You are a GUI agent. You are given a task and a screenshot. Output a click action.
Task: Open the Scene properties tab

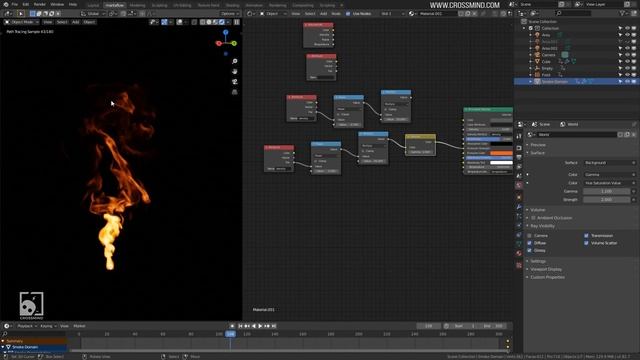coord(519,176)
